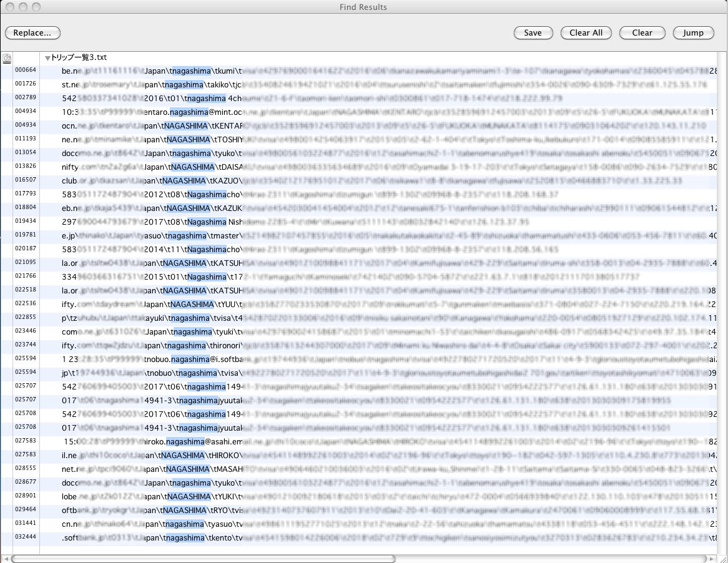Click the Clear button

pos(642,33)
